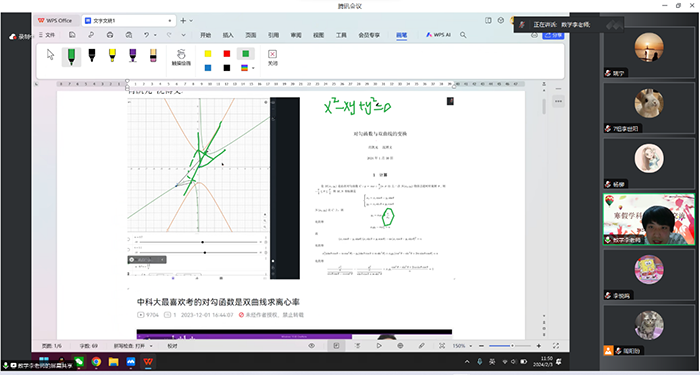Toggle eye protection mode in status bar
The height and width of the screenshot is (375, 700).
tap(312, 346)
